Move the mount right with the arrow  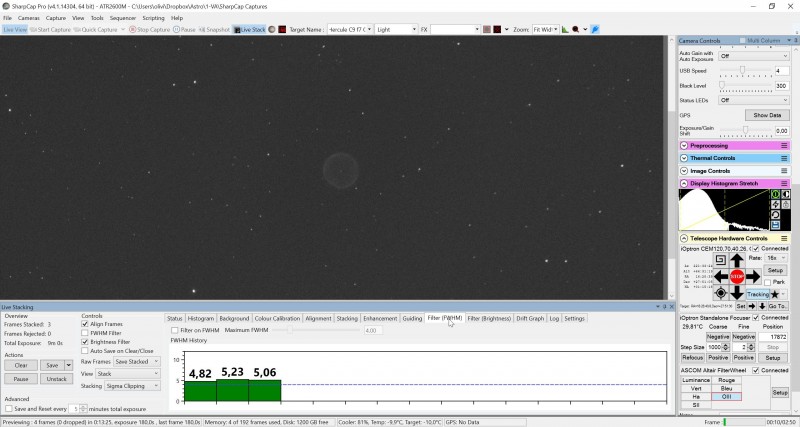pos(753,277)
